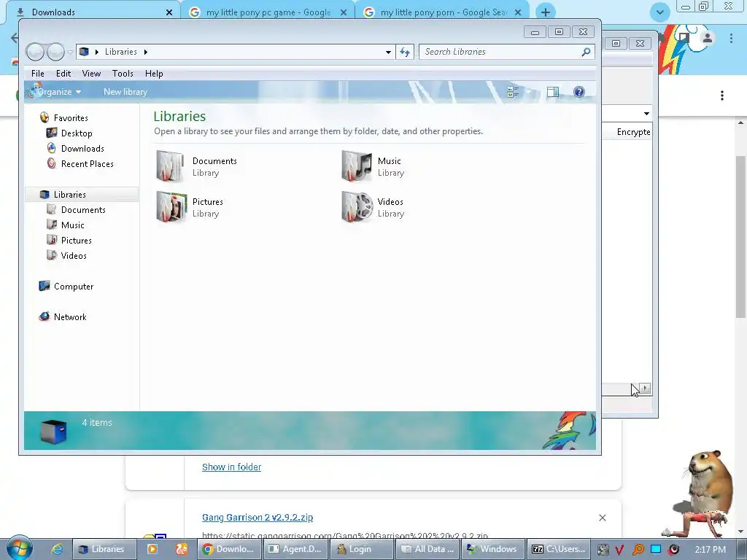Image resolution: width=747 pixels, height=560 pixels.
Task: Open the Downloads page three-dot menu
Action: click(722, 96)
